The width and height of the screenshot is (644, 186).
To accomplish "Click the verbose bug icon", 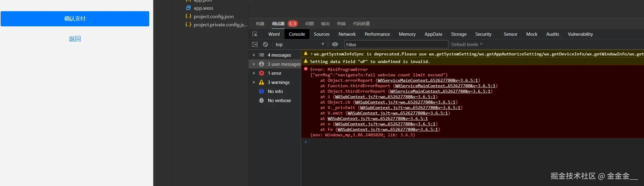I will coord(261,101).
